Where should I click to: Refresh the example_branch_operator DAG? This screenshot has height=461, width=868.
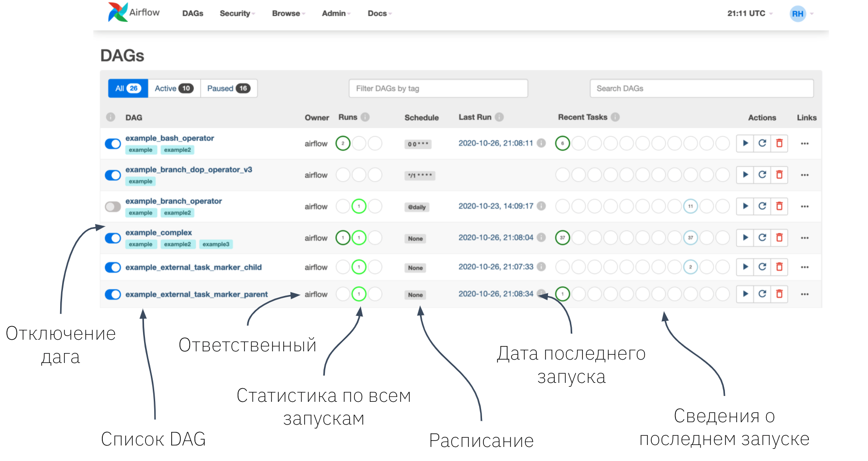[762, 206]
